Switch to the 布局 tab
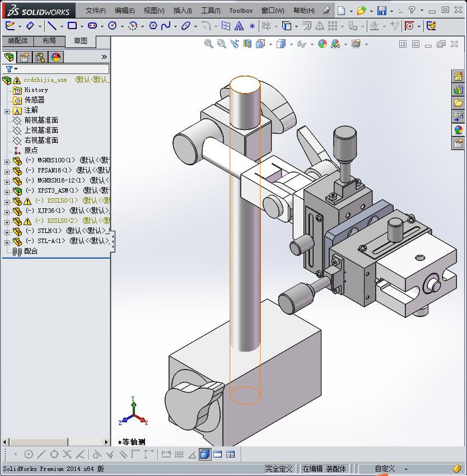Image resolution: width=467 pixels, height=476 pixels. [49, 41]
